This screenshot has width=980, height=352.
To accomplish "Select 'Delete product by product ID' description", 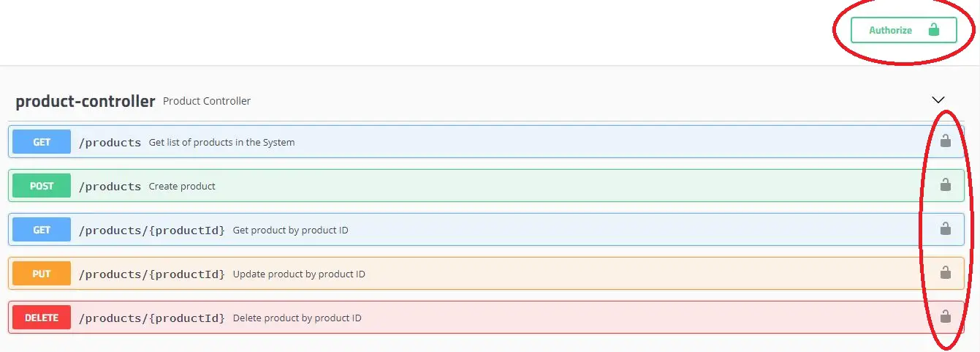I will point(297,318).
